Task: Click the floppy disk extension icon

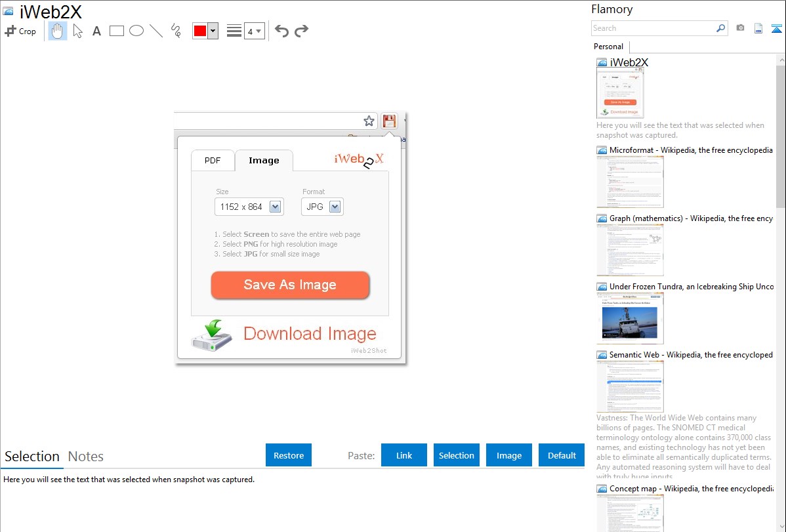Action: [x=390, y=121]
